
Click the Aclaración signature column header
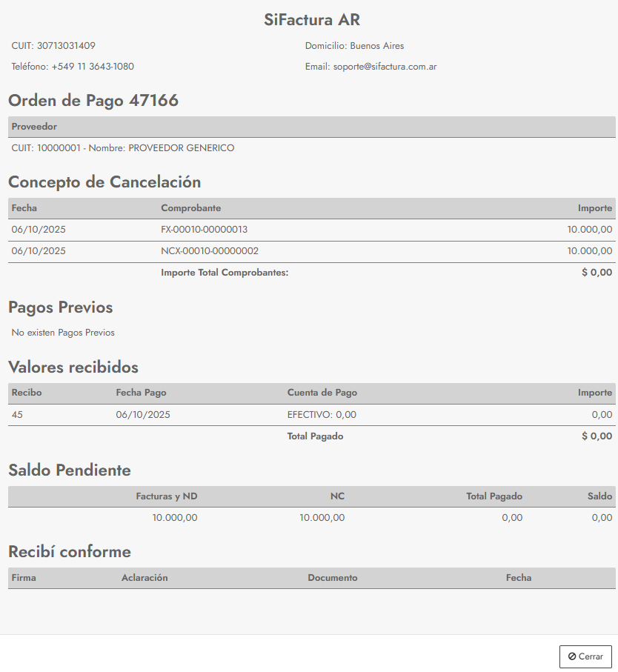tap(144, 578)
